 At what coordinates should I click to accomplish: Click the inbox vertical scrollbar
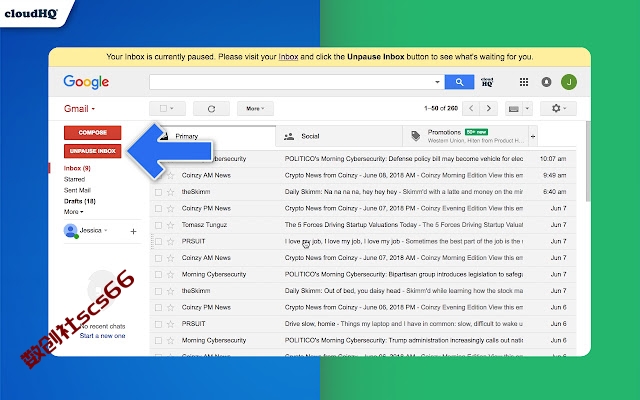(x=588, y=161)
